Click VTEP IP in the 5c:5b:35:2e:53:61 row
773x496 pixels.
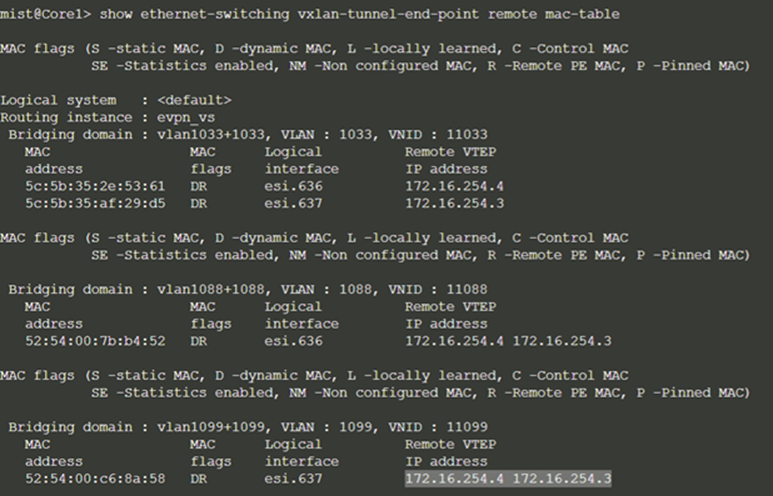point(454,186)
